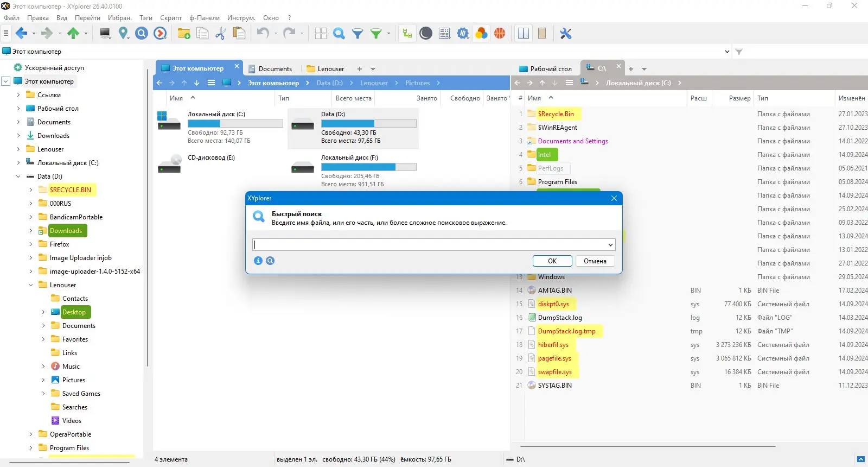Go up one level with the green arrow
Image resolution: width=868 pixels, height=467 pixels.
coord(73,34)
